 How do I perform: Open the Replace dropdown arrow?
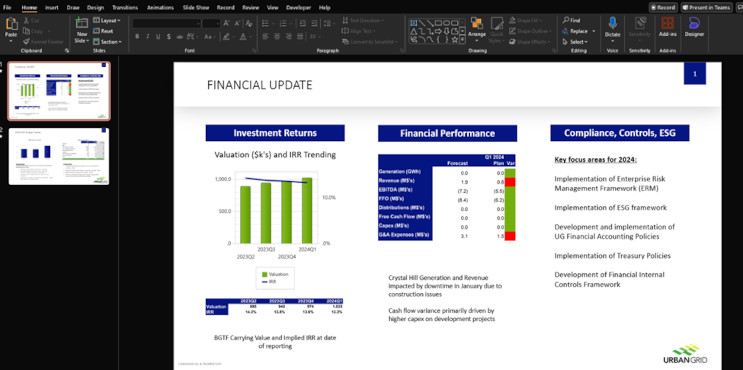[x=594, y=31]
